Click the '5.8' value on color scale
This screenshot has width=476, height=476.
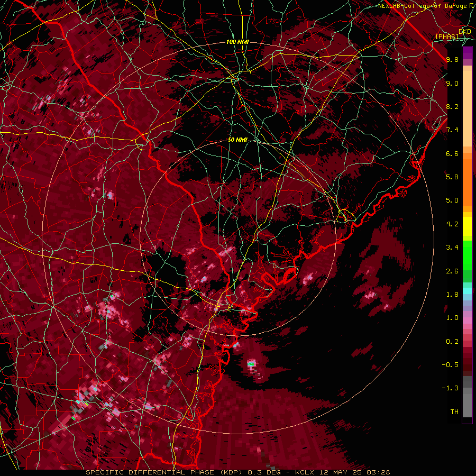(452, 177)
